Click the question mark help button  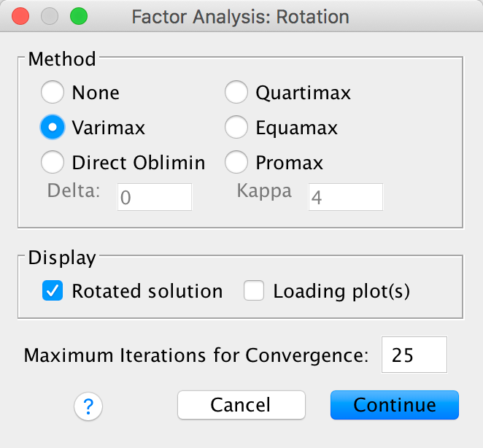click(x=89, y=406)
